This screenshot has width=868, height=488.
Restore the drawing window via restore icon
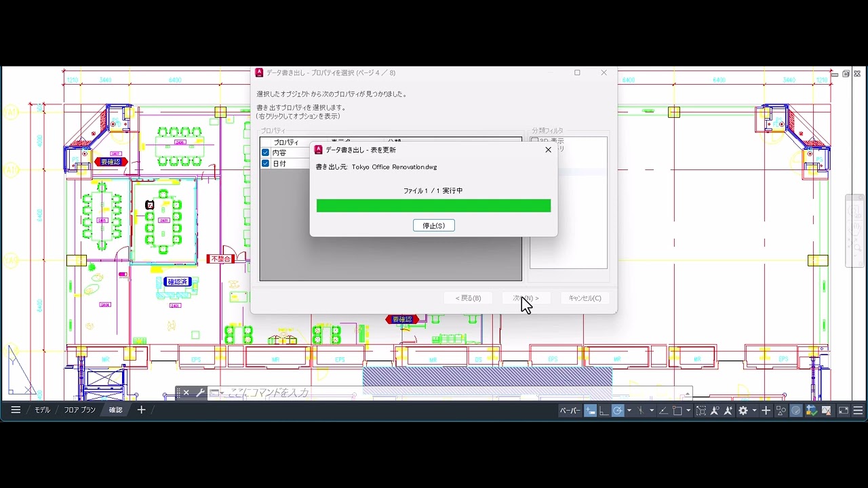[846, 74]
